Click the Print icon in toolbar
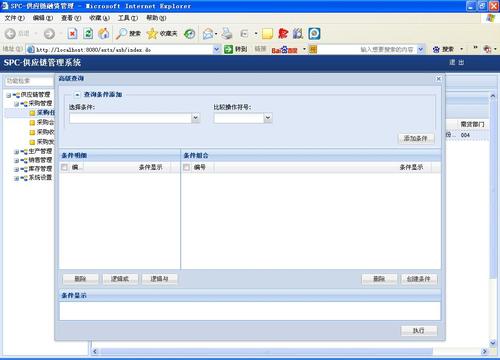This screenshot has width=500, height=360. pos(227,33)
